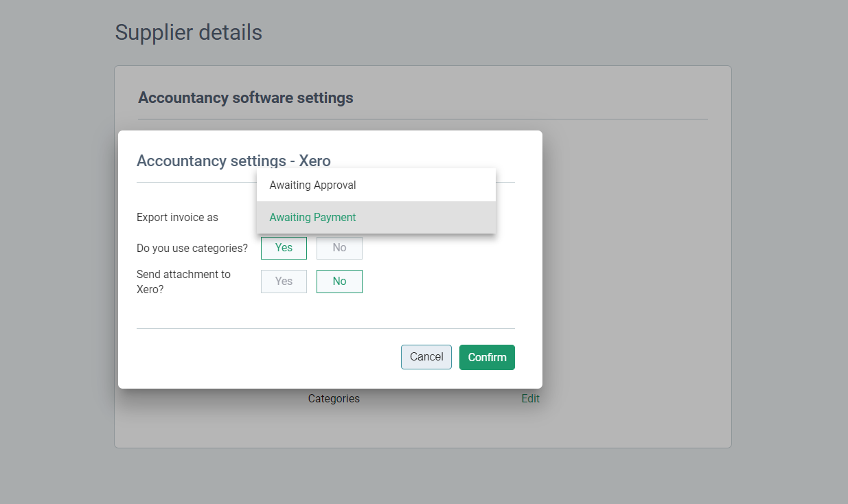Set 'Do you use categories?' to No
848x504 pixels.
[x=339, y=248]
